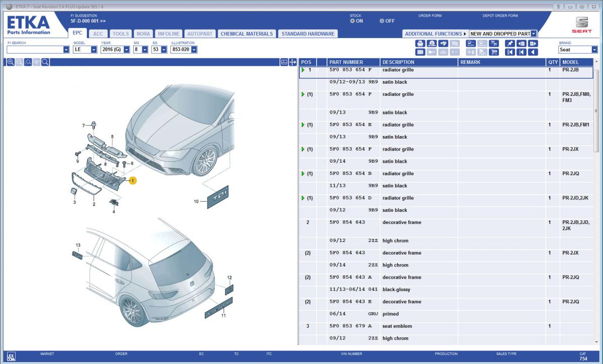Click the Part Number column header
The image size is (603, 364).
[x=353, y=62]
